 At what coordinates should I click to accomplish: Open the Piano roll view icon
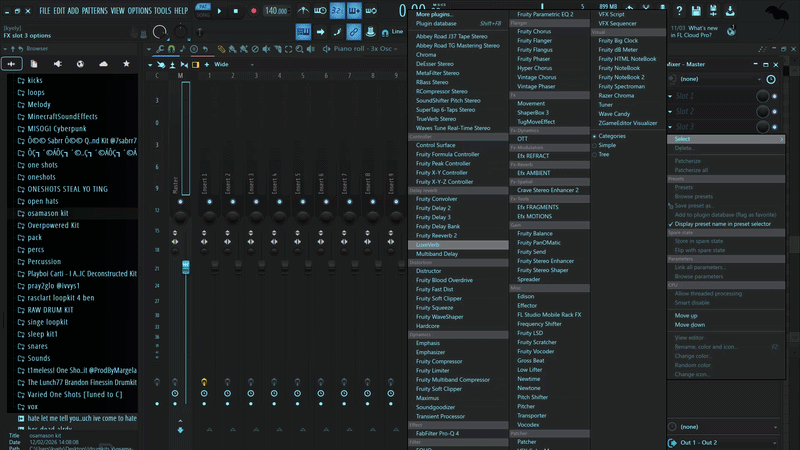pos(303,32)
